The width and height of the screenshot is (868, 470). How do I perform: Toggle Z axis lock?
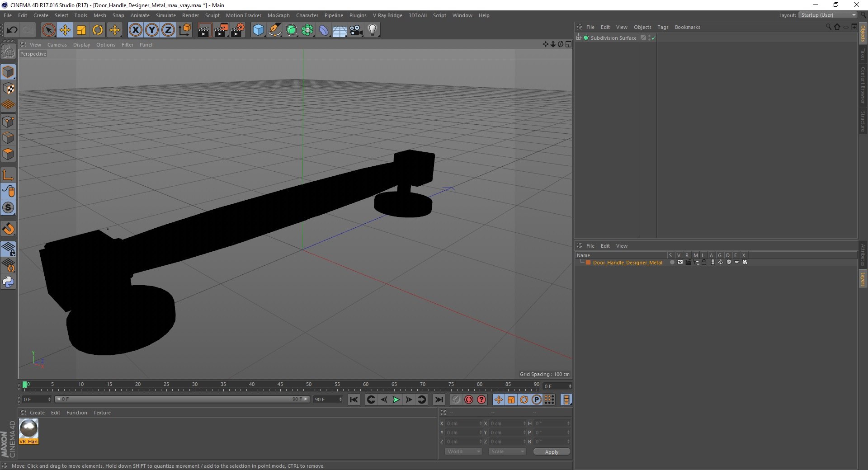(168, 30)
